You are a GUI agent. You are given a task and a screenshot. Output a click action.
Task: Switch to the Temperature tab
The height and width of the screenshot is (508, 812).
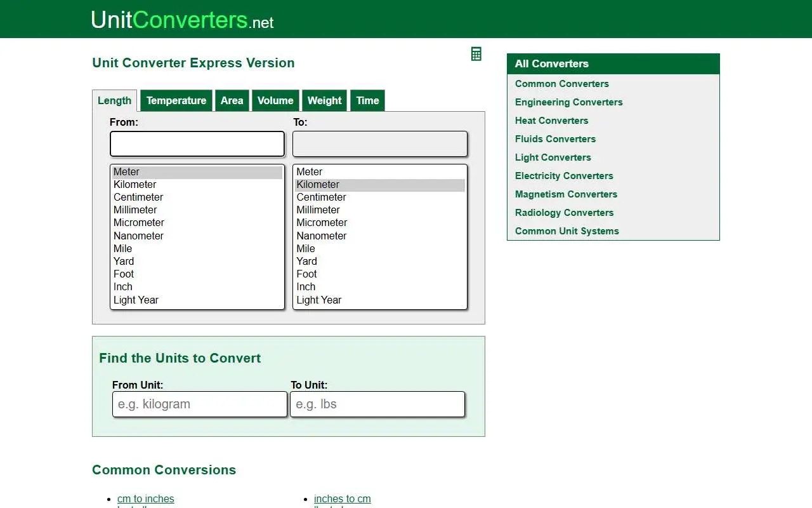point(176,100)
